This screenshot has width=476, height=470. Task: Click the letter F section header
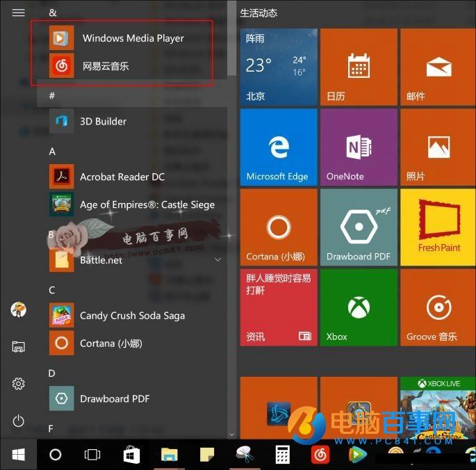[x=51, y=429]
